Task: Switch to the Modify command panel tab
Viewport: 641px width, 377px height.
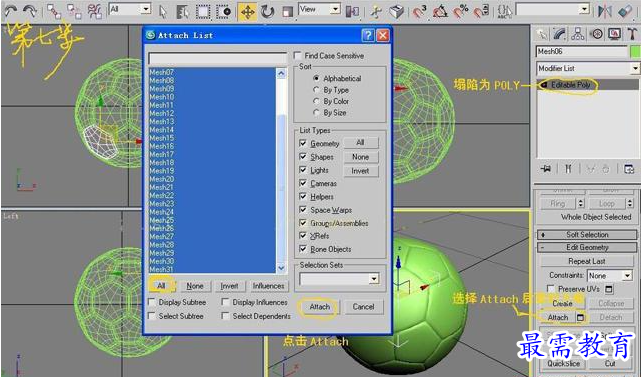Action: (x=560, y=34)
